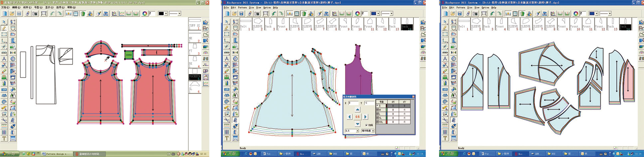Select the text T tool in right window toolbox
The width and height of the screenshot is (644, 157).
(x=445, y=138)
